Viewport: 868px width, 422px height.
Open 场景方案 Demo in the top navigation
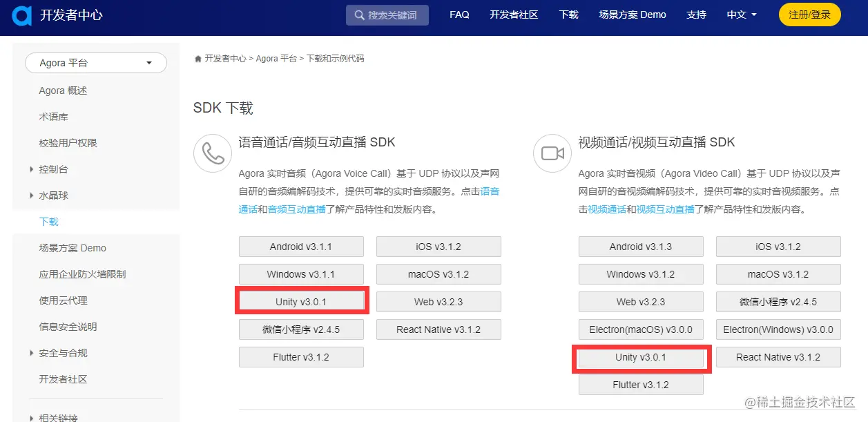pos(633,15)
